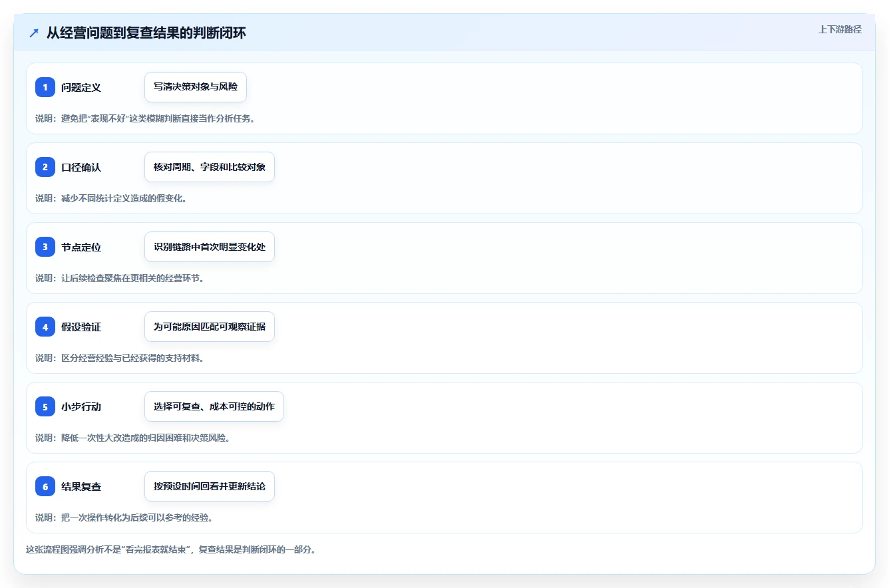Click step number 4 badge

click(45, 327)
